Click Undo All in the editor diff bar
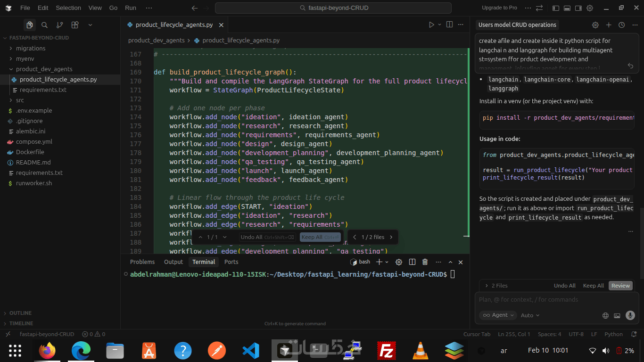 [268, 237]
